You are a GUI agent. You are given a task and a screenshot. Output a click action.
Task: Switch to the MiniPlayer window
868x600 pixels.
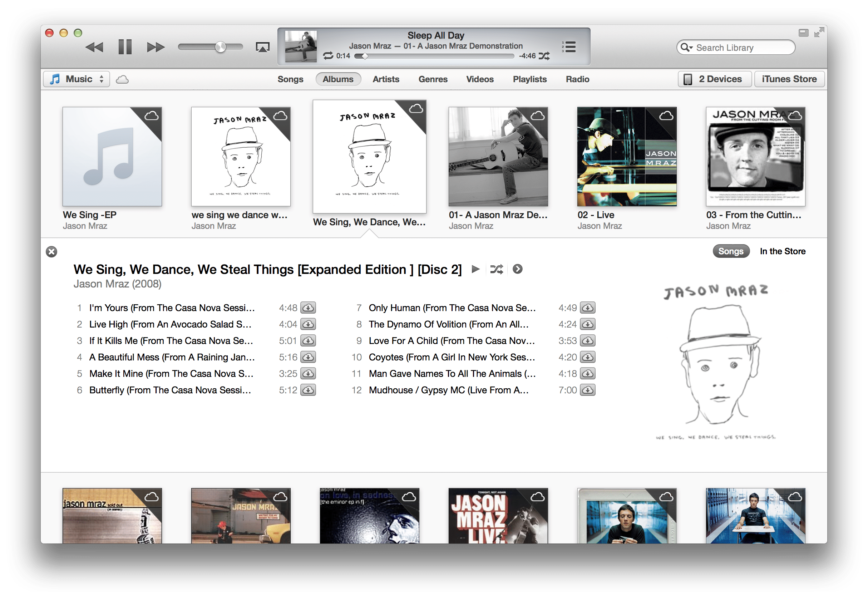(803, 33)
